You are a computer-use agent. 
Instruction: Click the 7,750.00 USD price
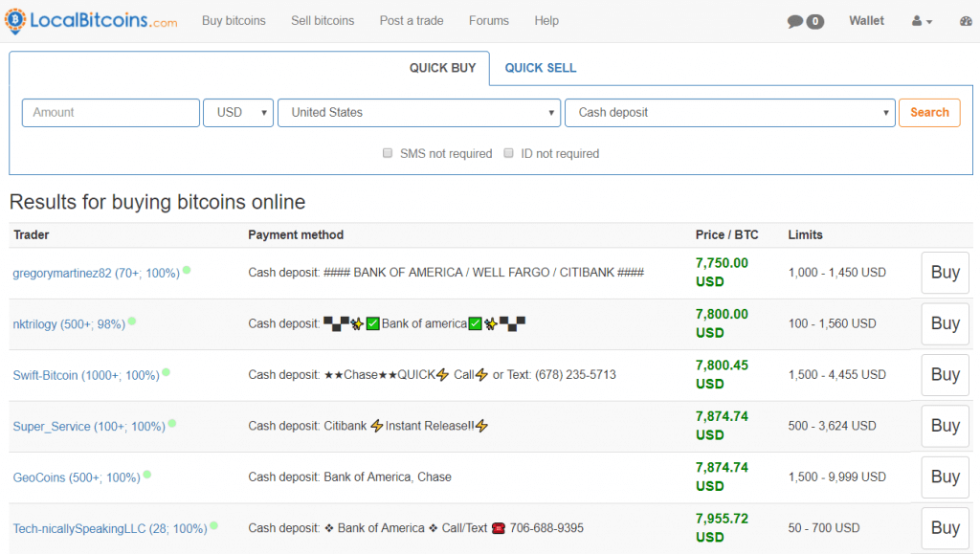[x=722, y=273]
